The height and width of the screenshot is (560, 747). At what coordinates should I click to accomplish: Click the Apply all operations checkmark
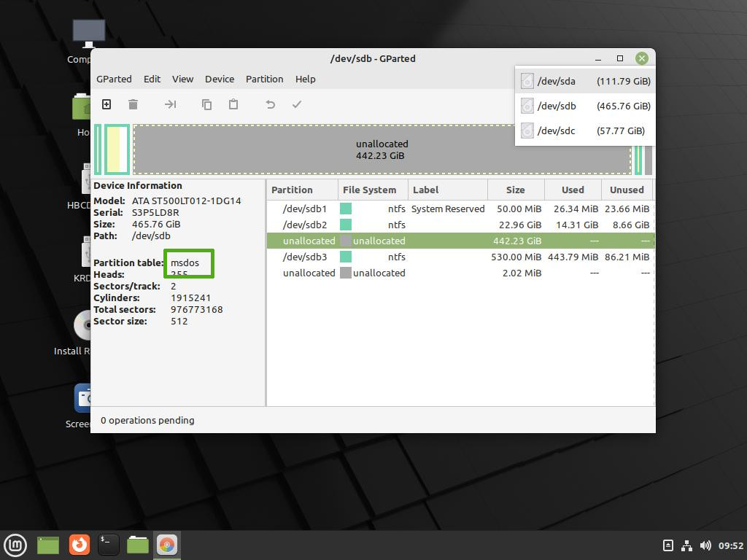click(x=297, y=104)
